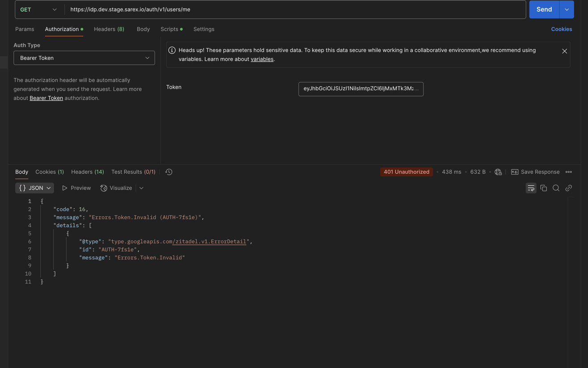Click the Auth Type label
Image resolution: width=588 pixels, height=368 pixels.
[27, 45]
